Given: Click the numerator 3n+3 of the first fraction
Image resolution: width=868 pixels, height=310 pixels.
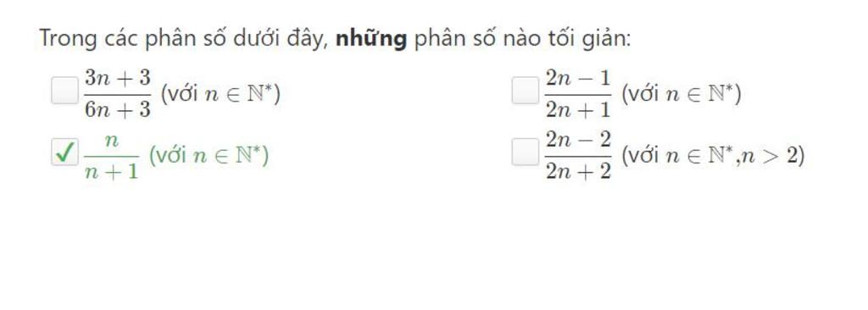Looking at the screenshot, I should (117, 78).
